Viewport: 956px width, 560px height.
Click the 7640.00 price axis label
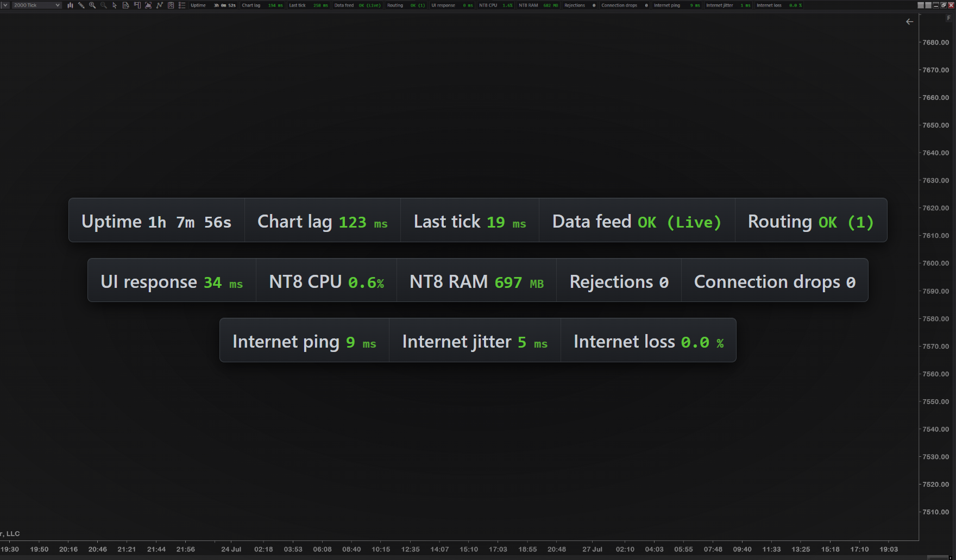[936, 153]
